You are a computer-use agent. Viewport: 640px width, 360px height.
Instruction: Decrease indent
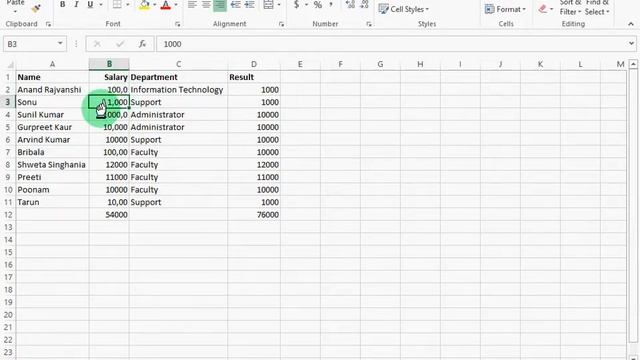coord(236,5)
